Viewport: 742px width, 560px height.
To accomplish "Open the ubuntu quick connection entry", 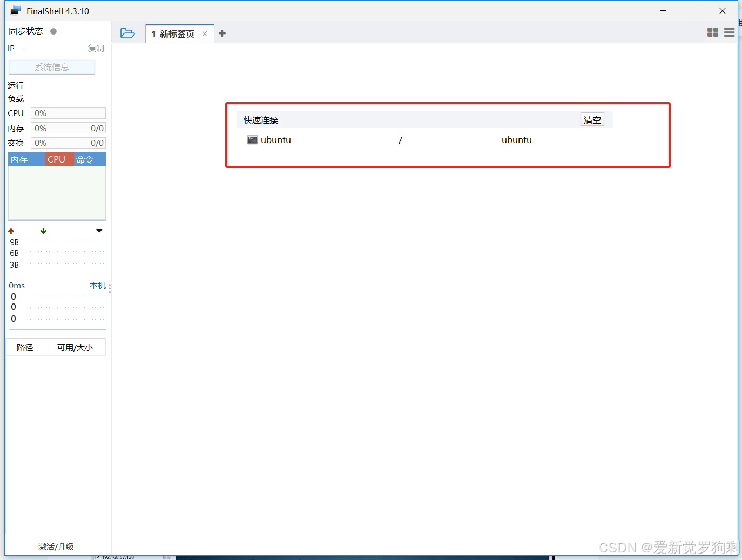I will (424, 140).
